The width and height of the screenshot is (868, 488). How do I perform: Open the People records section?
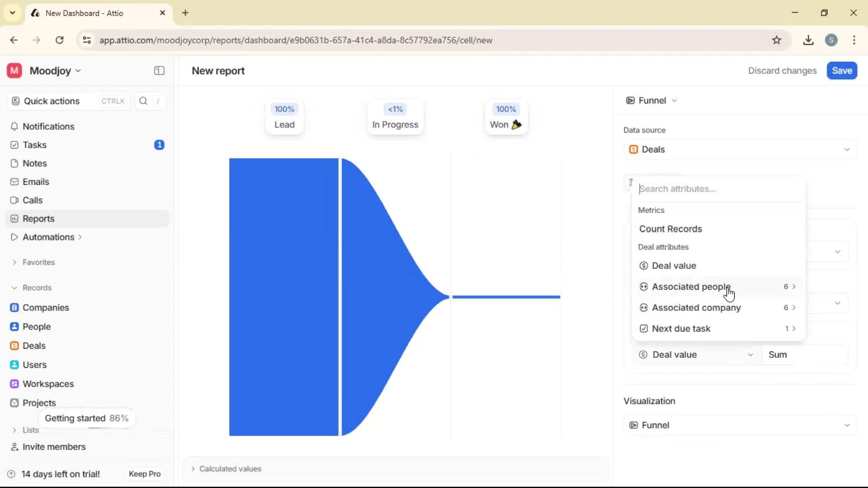36,326
